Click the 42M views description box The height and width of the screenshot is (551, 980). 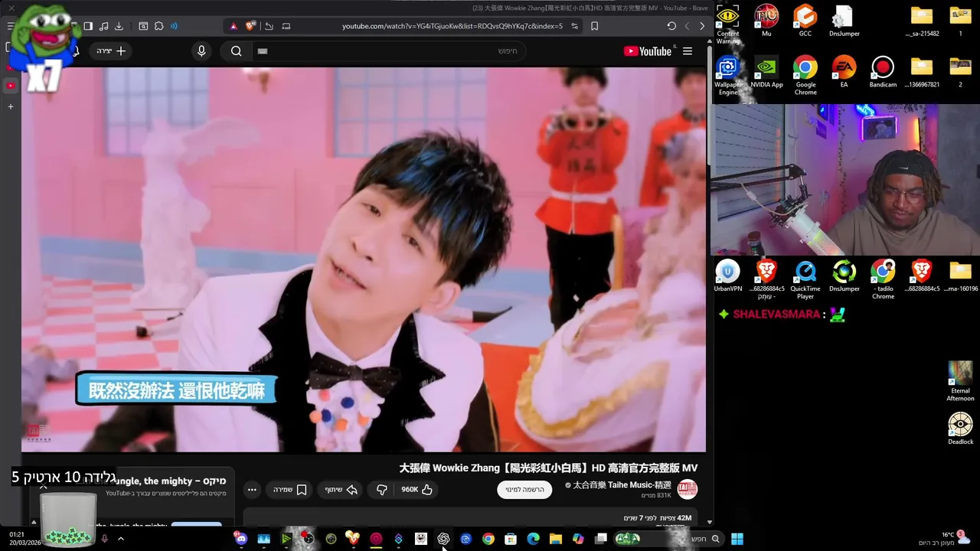click(470, 518)
